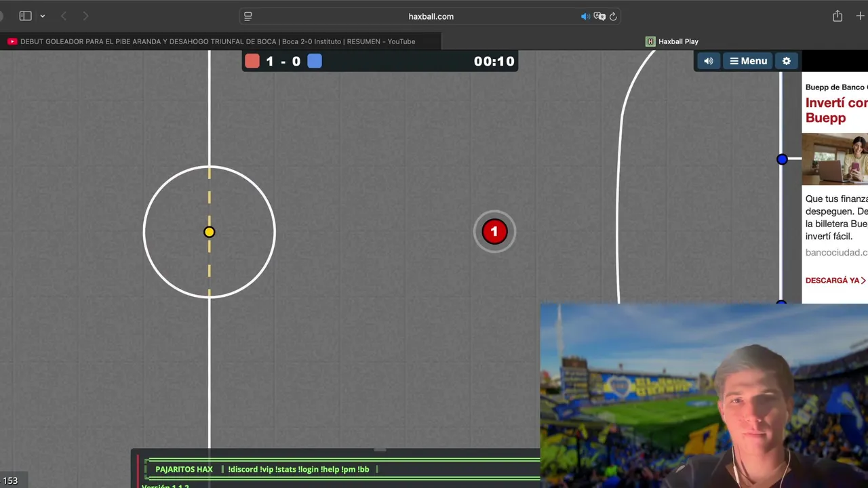Screen dimensions: 868x488
Task: Click the 'PAJARITOS HAX' chat announcement text
Action: coord(184,469)
